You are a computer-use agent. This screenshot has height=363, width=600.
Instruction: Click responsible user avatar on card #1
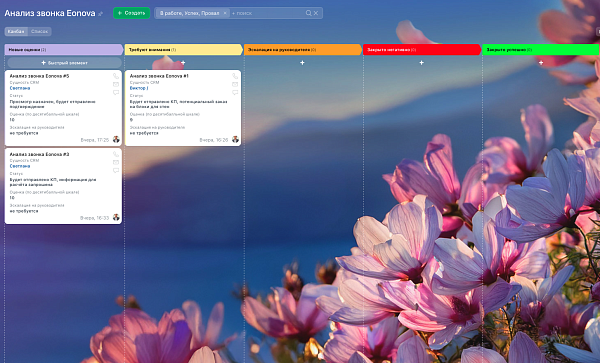coord(235,140)
